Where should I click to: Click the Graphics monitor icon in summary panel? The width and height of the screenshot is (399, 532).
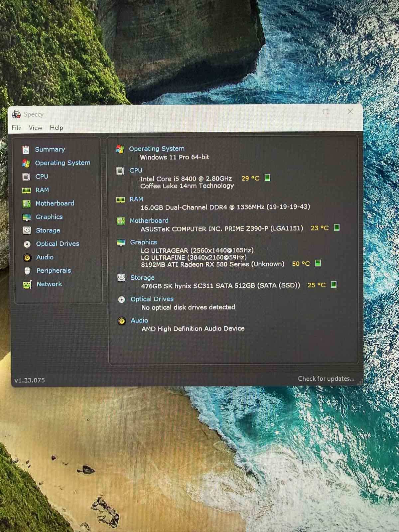click(121, 243)
